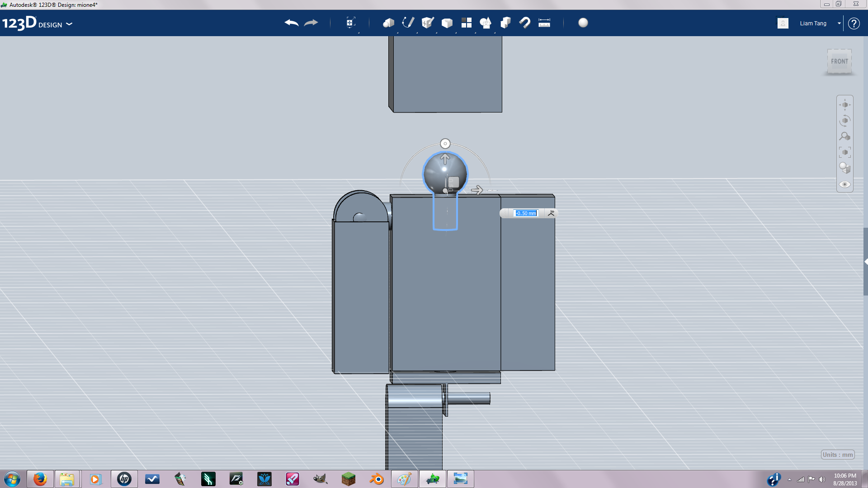868x488 pixels.
Task: Select the Measure ruler tool
Action: (x=544, y=23)
